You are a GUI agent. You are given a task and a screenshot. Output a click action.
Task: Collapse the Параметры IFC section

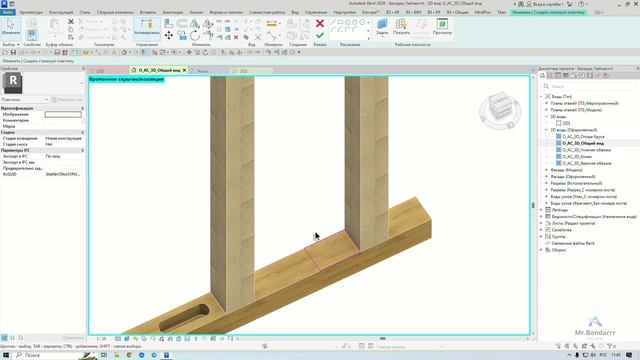pyautogui.click(x=82, y=150)
